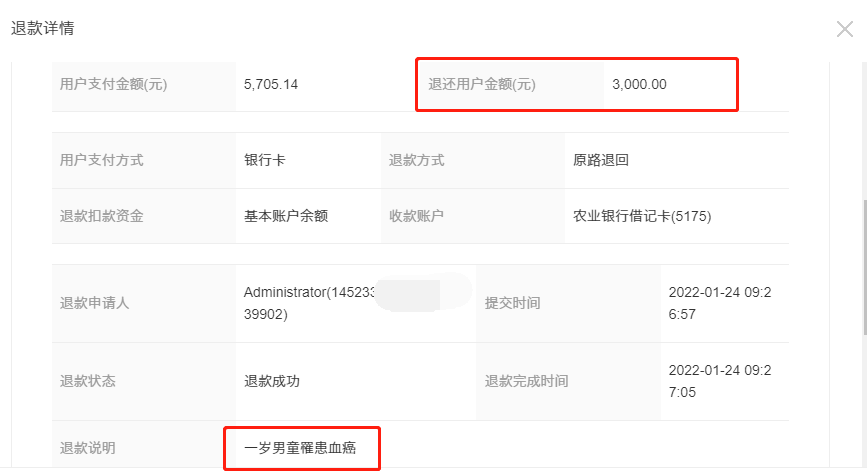Select the paid amount 5,705.14
This screenshot has height=475, width=867.
point(271,85)
